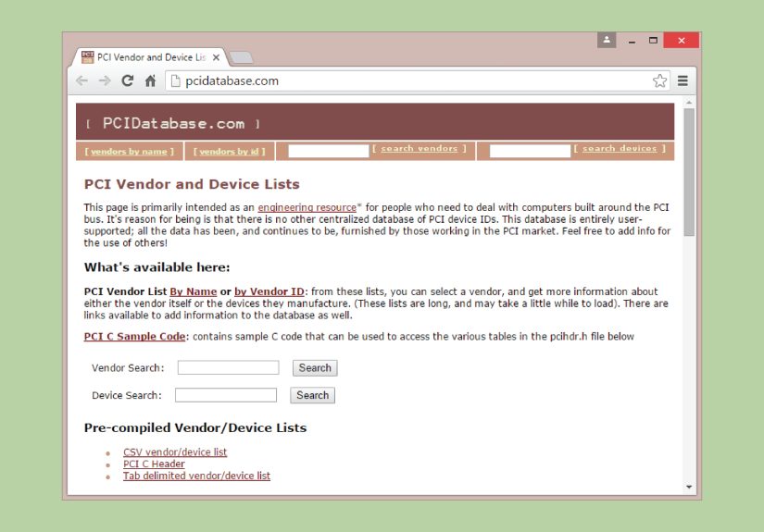Open the Chrome user profile button
Screen dimensions: 764x532
click(x=607, y=40)
